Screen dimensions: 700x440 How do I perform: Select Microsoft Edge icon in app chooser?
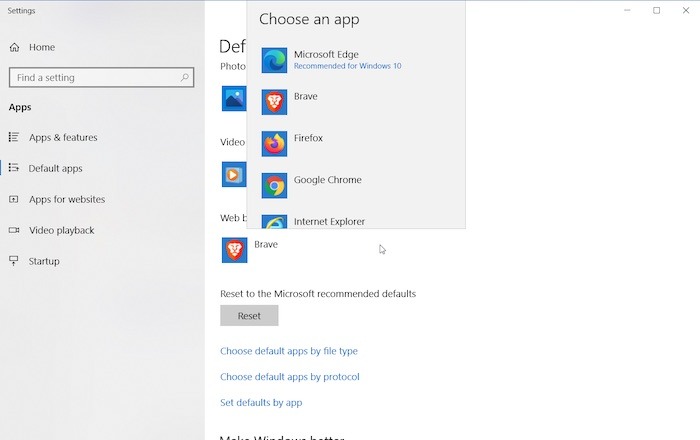(274, 60)
